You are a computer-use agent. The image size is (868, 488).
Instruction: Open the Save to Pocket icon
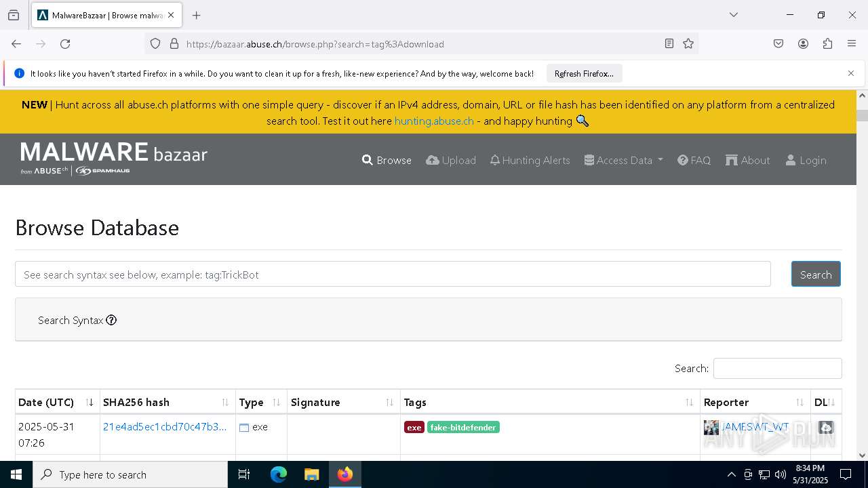tap(778, 44)
